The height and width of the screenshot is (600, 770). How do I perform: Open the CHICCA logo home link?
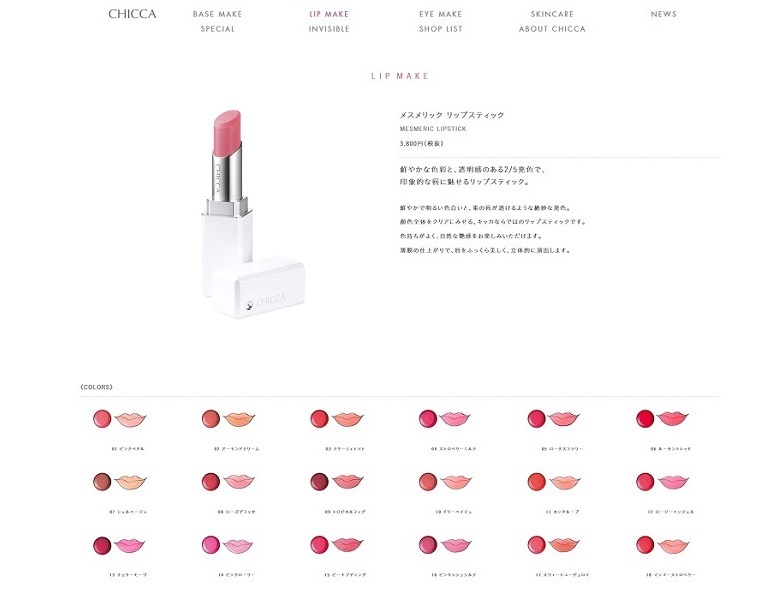(x=132, y=14)
